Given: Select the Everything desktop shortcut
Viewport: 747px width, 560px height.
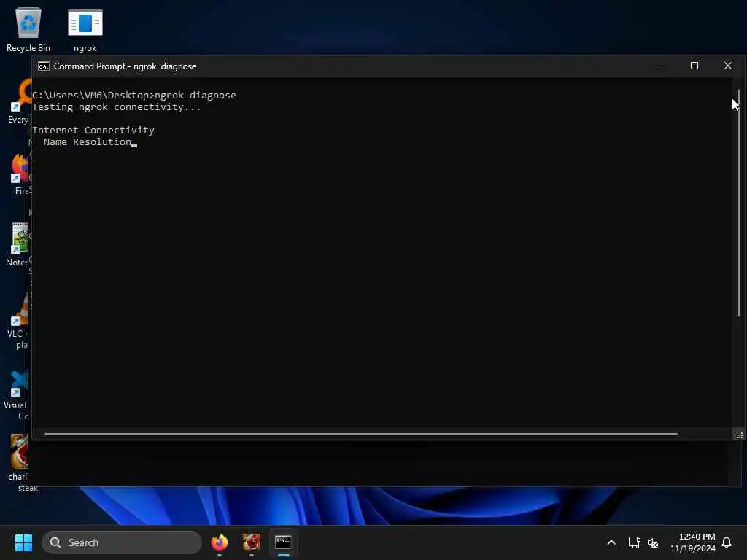Looking at the screenshot, I should 19,102.
